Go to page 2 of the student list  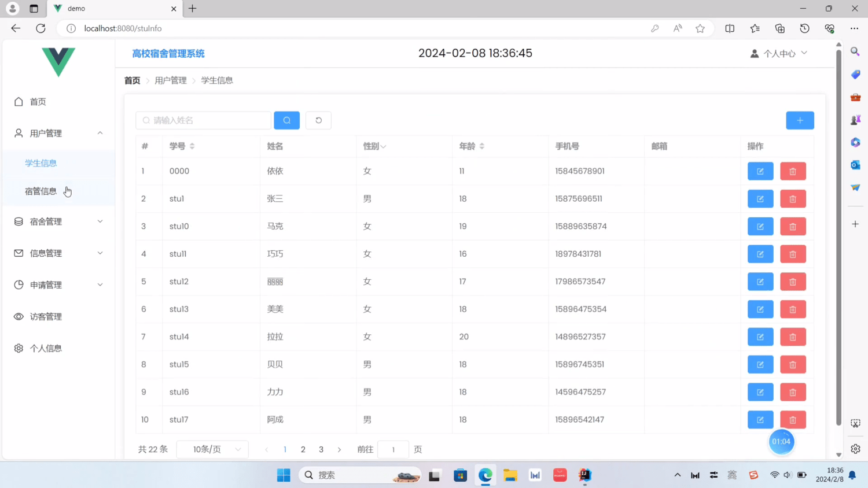pos(303,449)
